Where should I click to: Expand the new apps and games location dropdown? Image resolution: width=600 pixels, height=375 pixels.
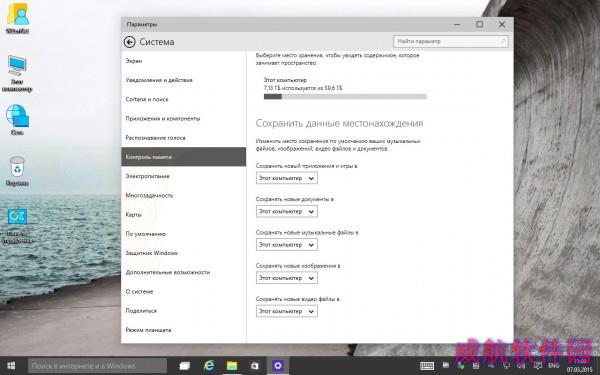coord(287,178)
